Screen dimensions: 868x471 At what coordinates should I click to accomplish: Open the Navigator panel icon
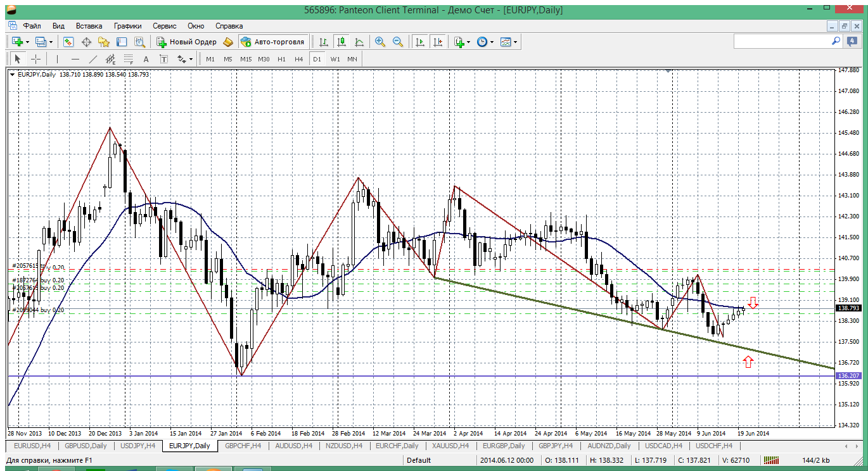point(104,42)
